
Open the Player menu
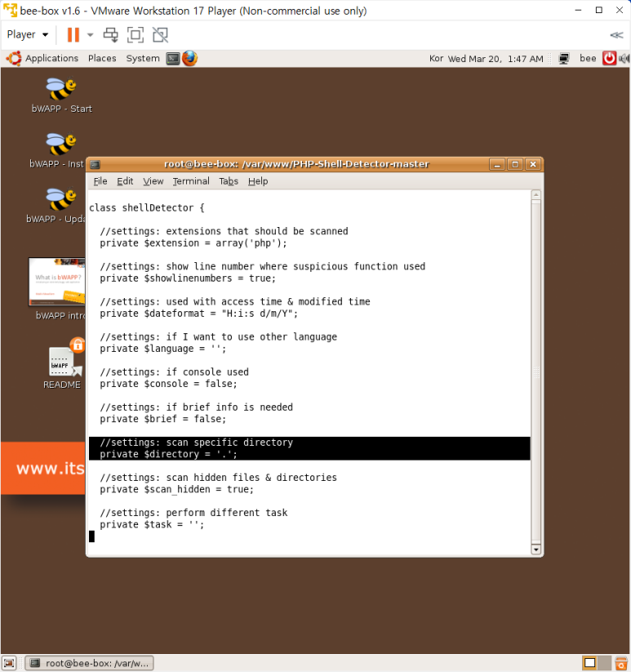[x=28, y=34]
